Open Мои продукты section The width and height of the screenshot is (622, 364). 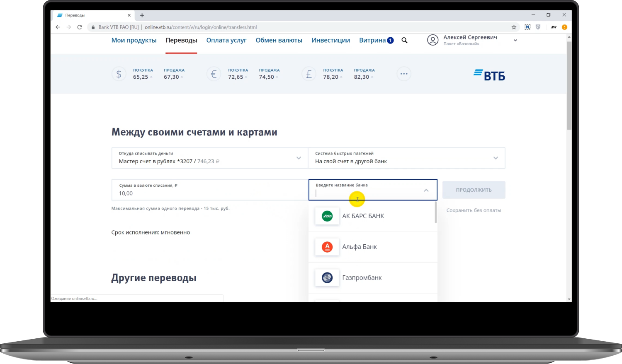[134, 40]
